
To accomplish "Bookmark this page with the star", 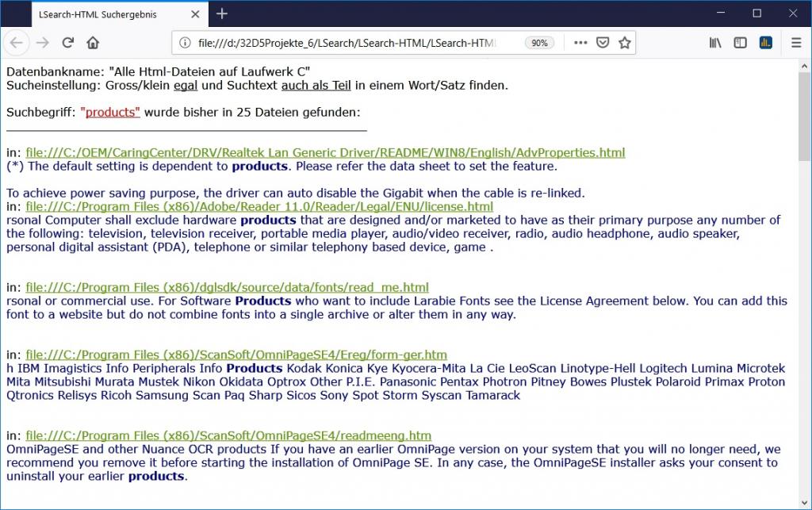I will point(625,43).
